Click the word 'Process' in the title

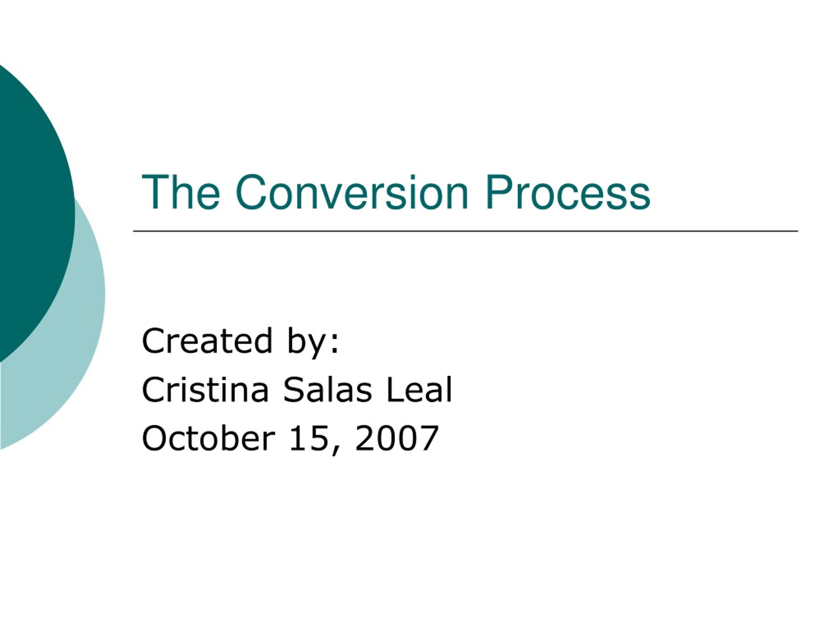[x=568, y=192]
